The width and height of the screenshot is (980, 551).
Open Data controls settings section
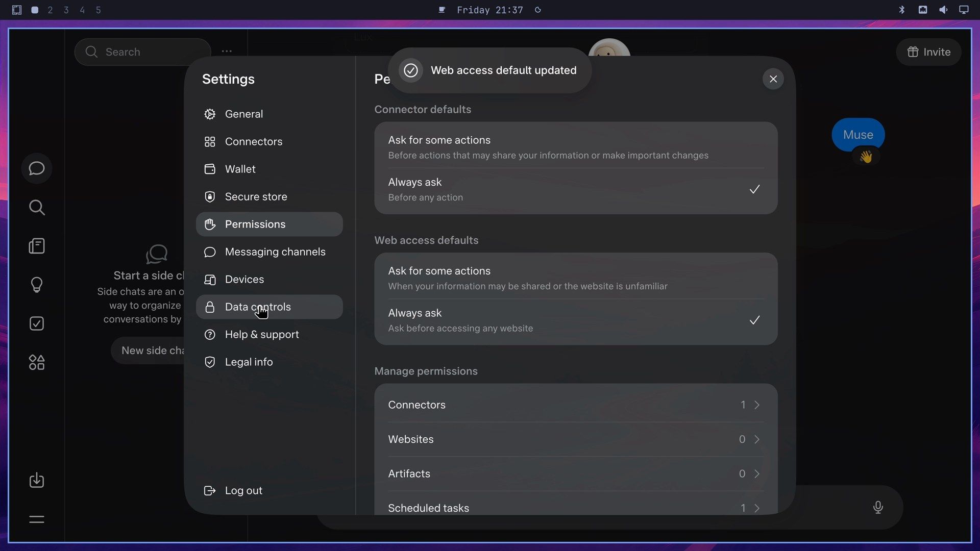point(269,307)
